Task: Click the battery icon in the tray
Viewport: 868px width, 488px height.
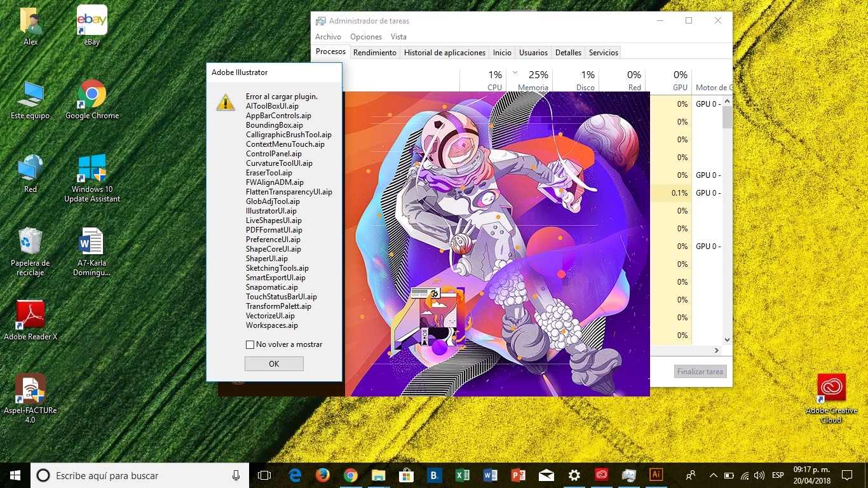Action: [x=729, y=475]
